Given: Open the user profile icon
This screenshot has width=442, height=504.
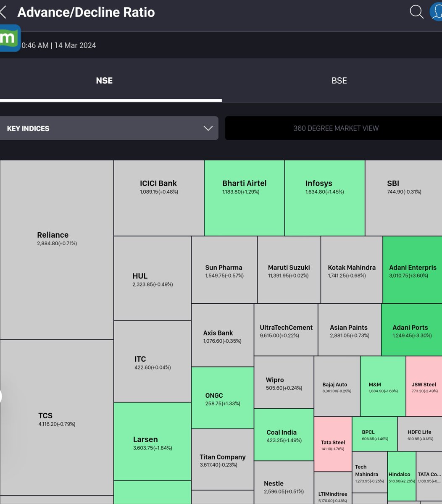Looking at the screenshot, I should point(436,11).
